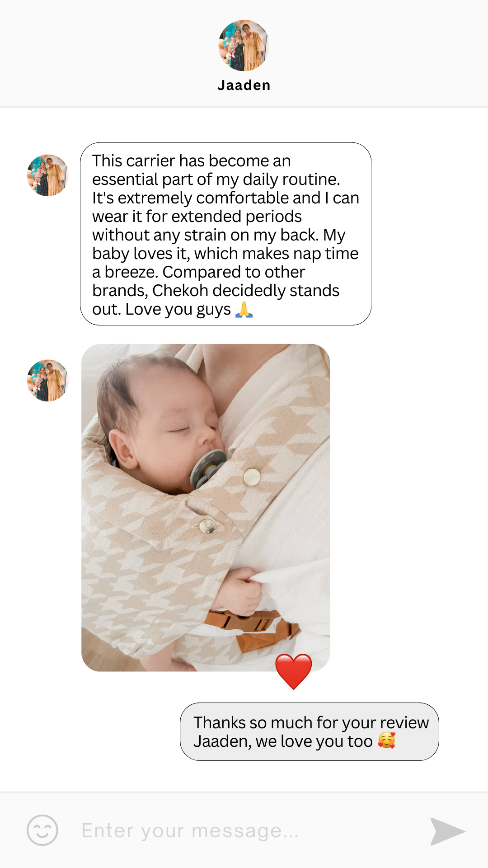
Task: Click the lower gold snap on carrier
Action: click(x=207, y=526)
